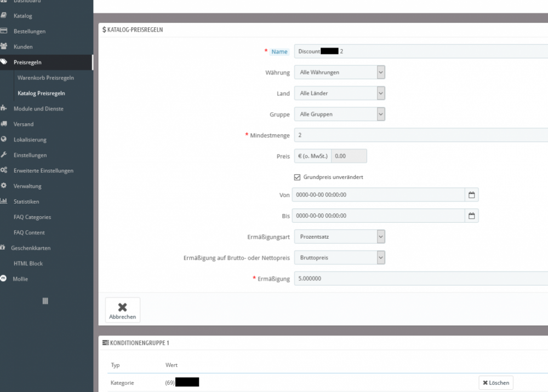Click Löschen for the Kategorie condition
This screenshot has width=548, height=392.
(496, 383)
